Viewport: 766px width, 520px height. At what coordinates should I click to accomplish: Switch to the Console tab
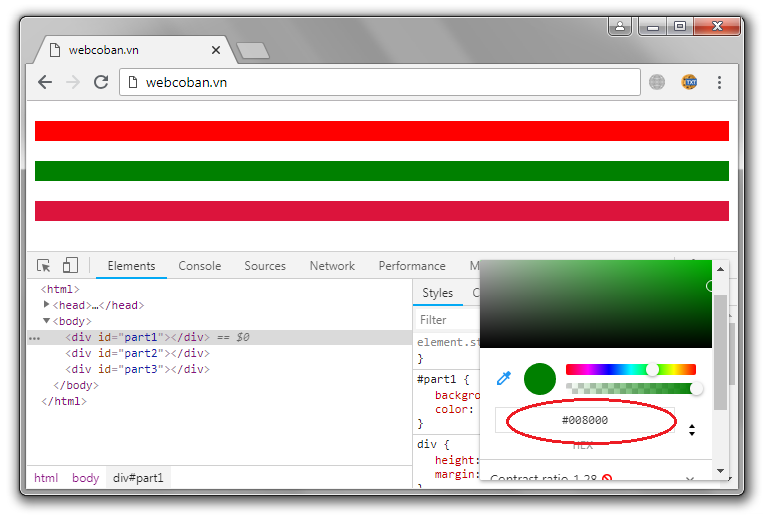pos(200,266)
